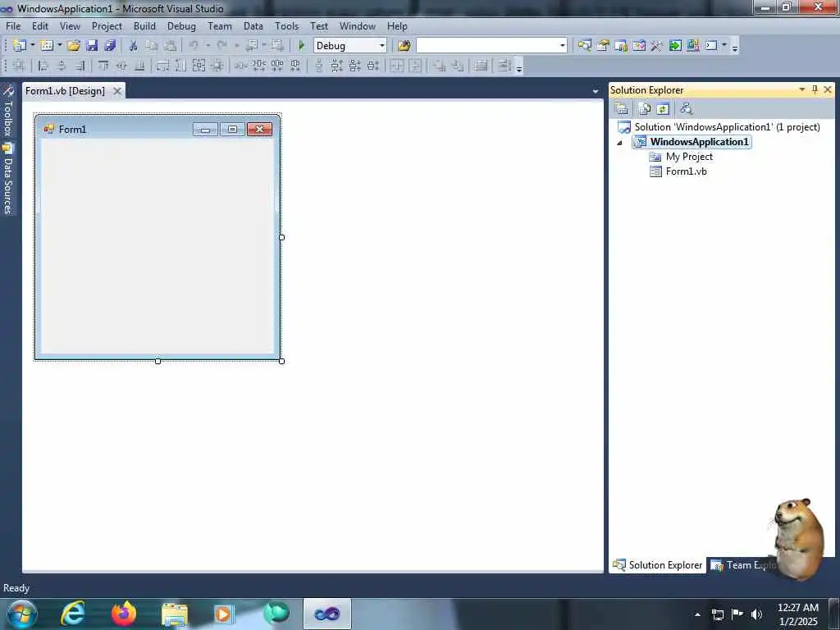Click the Save All icon
840x630 pixels.
(x=110, y=46)
